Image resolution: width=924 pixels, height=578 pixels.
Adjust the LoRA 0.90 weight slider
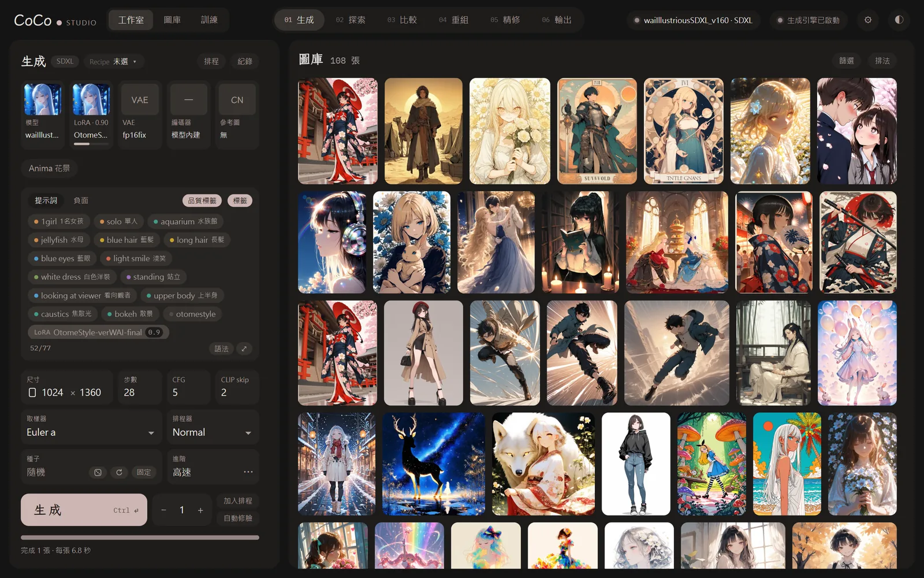coord(91,143)
